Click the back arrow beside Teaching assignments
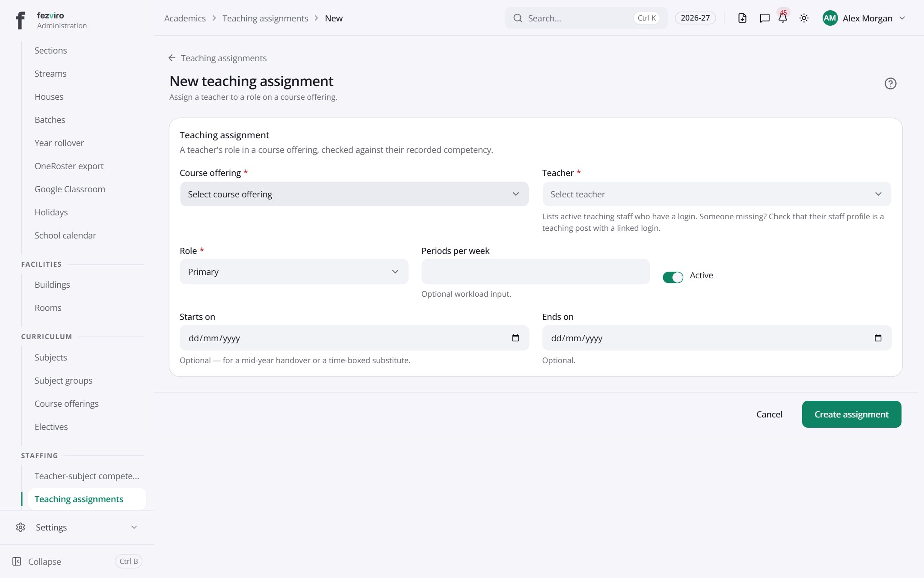 tap(172, 58)
